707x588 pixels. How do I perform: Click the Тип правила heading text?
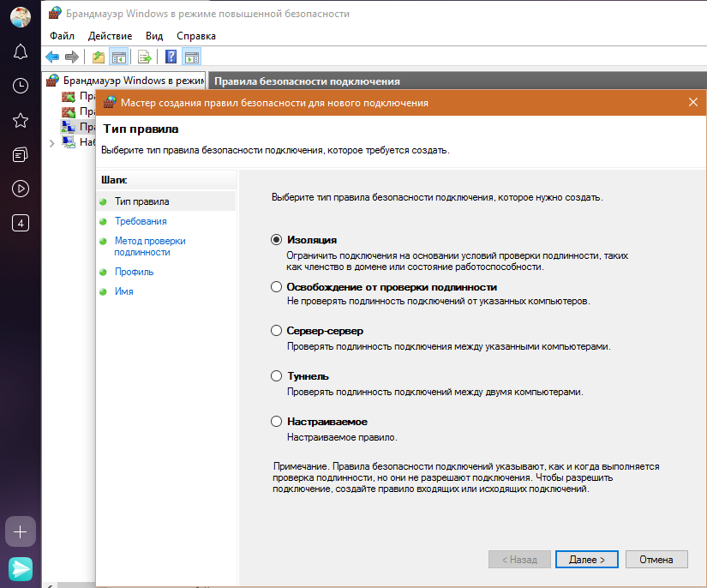pos(141,129)
